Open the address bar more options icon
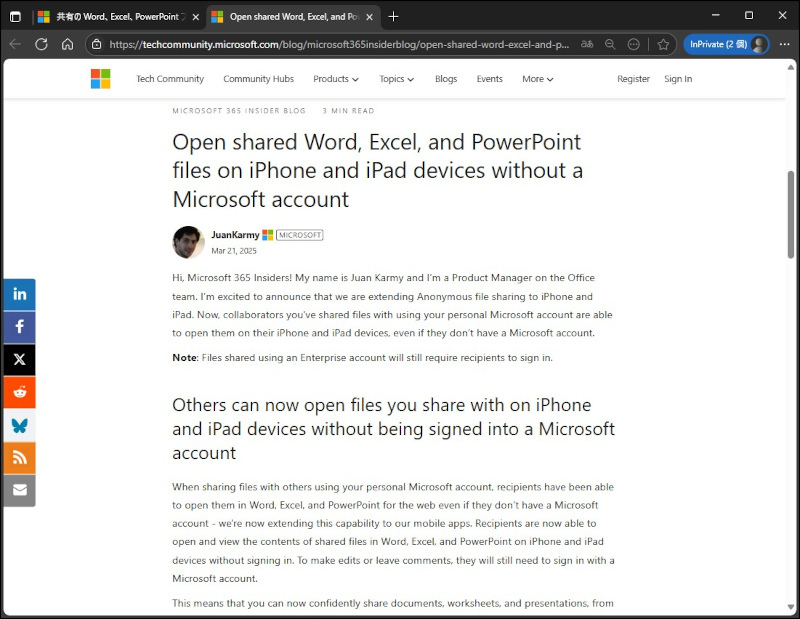This screenshot has height=619, width=800. (633, 44)
